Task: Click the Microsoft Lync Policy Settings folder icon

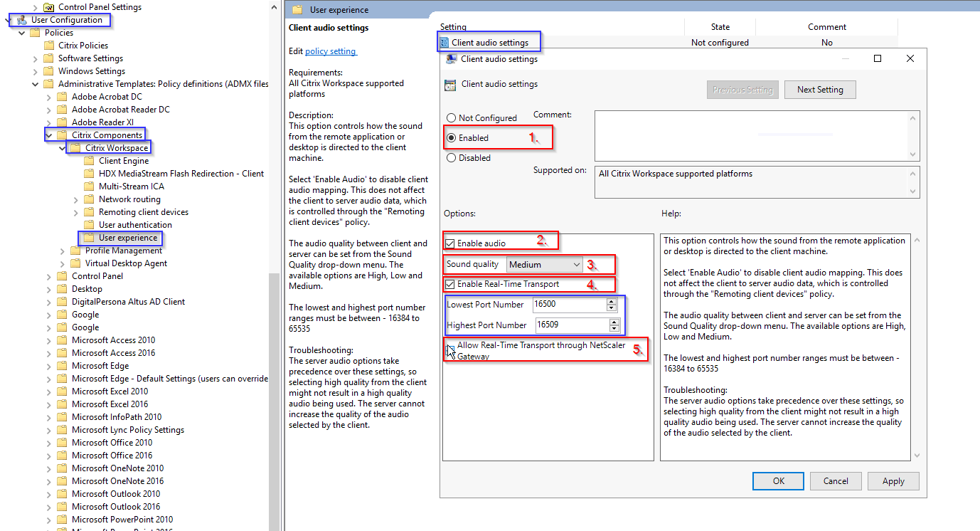Action: 62,430
